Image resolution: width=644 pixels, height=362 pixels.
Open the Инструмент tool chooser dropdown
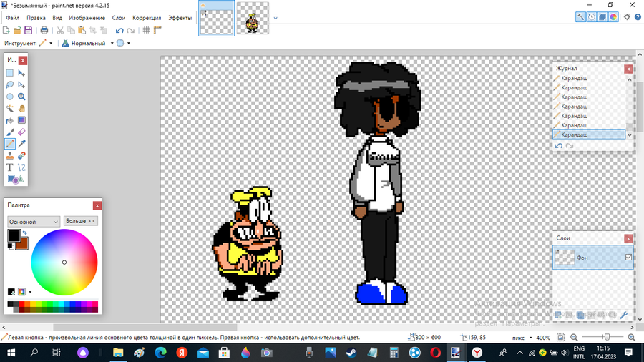(x=51, y=43)
